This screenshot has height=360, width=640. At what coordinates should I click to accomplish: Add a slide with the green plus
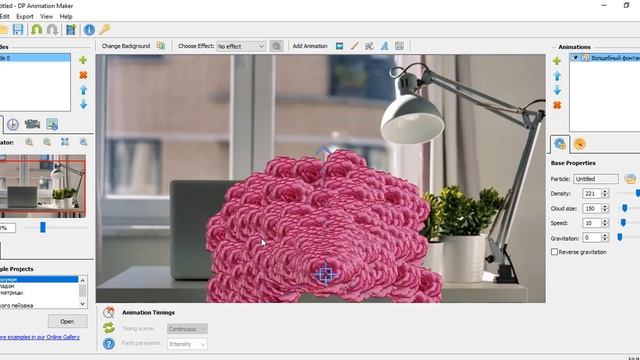click(83, 60)
